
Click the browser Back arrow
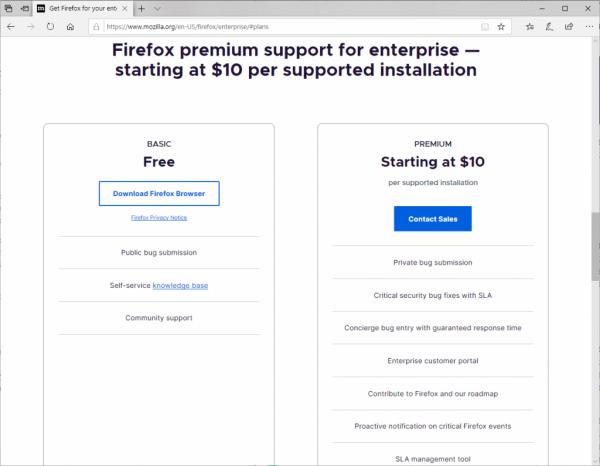[10, 27]
